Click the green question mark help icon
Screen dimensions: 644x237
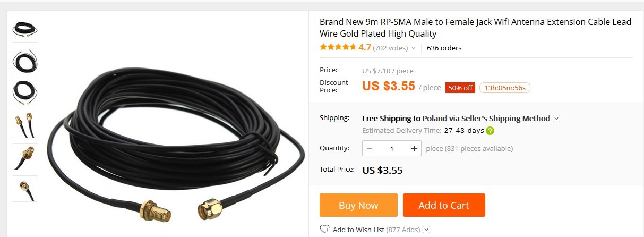coord(490,131)
